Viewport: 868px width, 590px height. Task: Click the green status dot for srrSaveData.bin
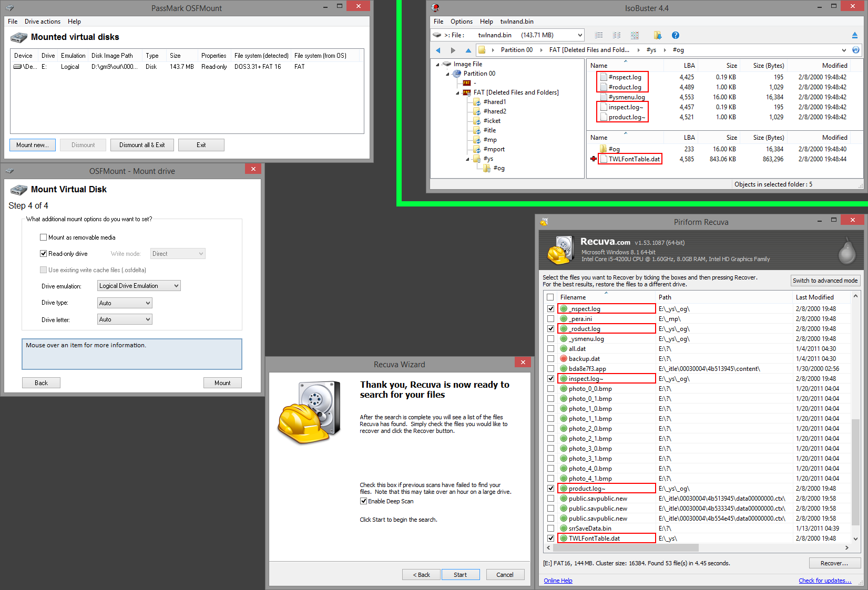pyautogui.click(x=564, y=529)
